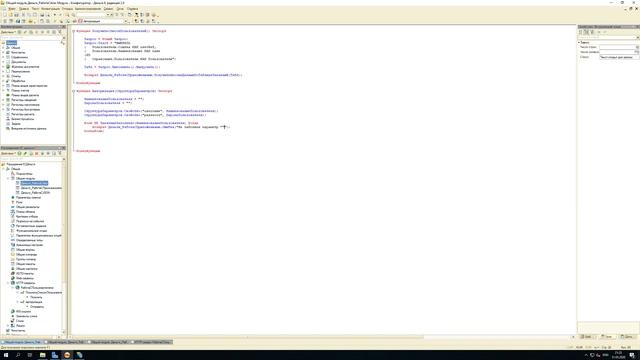Image resolution: width=640 pixels, height=360 pixels.
Task: Click the Find magnifier toolbar icon
Action: 73,15
